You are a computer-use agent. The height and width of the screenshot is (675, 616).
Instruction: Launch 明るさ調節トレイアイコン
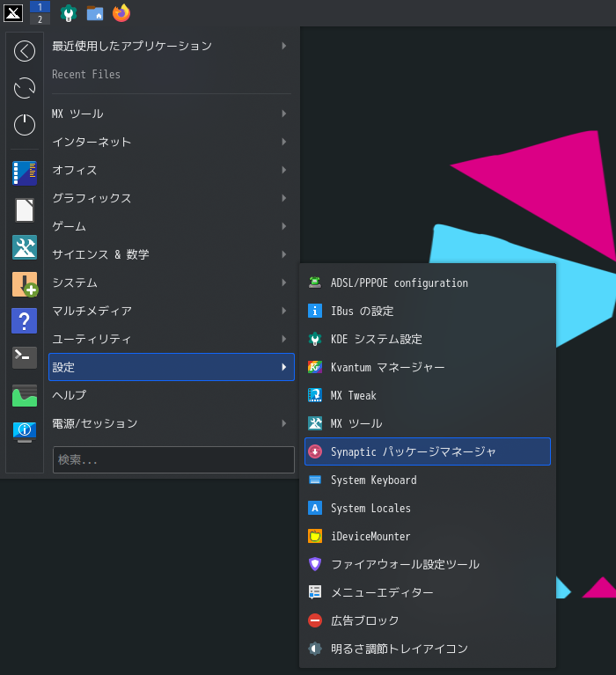(428, 649)
